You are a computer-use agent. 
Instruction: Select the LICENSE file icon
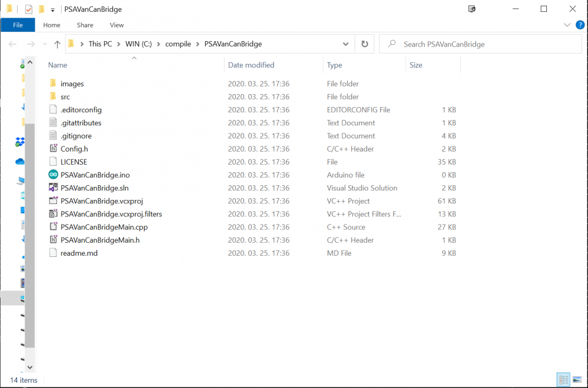coord(54,162)
